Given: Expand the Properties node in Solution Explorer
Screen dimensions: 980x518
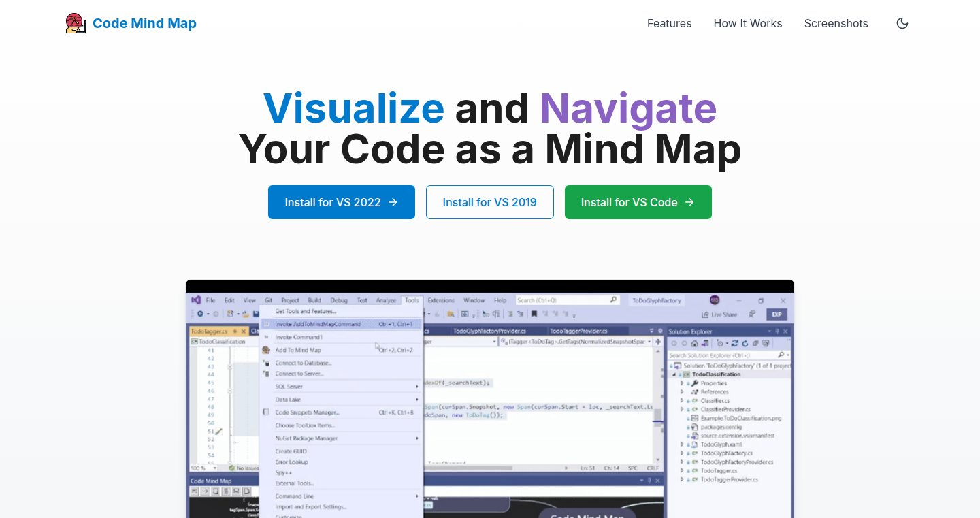Looking at the screenshot, I should click(682, 383).
